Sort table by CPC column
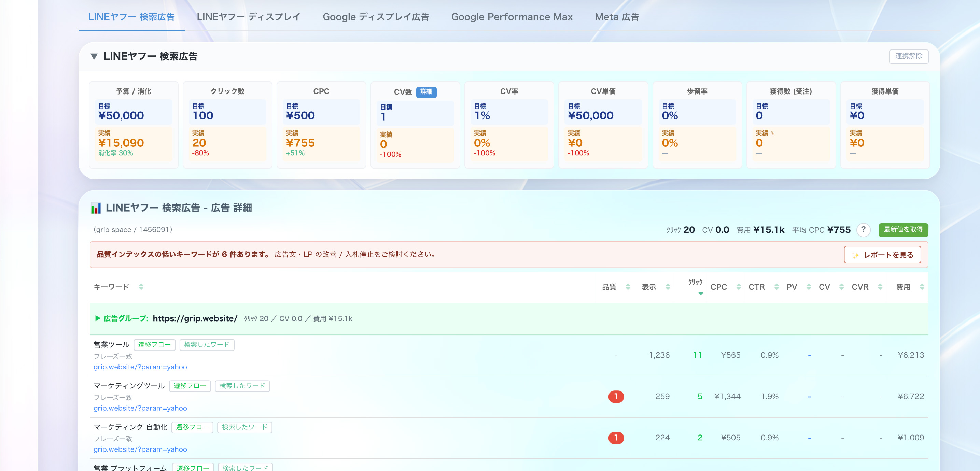Screen dimensions: 980x471 click(x=739, y=287)
